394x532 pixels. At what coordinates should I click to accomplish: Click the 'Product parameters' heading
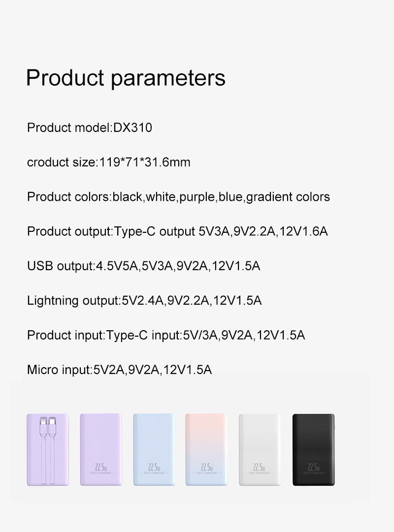pos(126,78)
